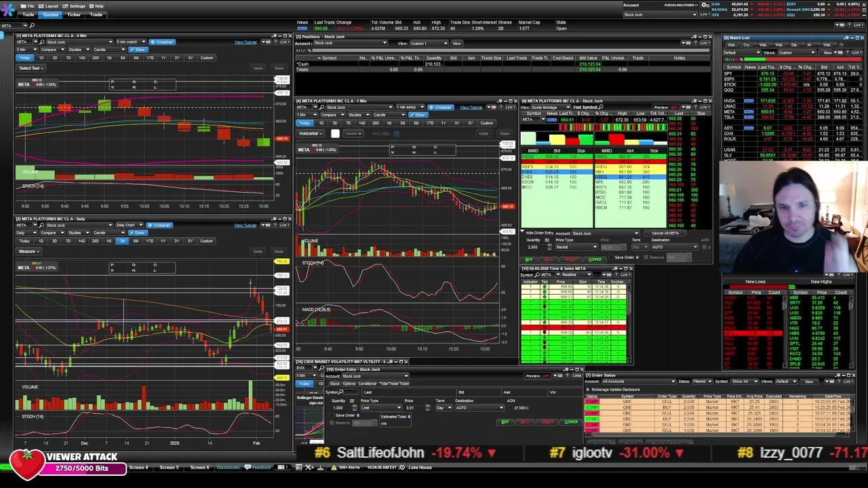Viewport: 868px width, 488px height.
Task: Click the green BUY button in Stock Jock montage
Action: click(x=530, y=259)
